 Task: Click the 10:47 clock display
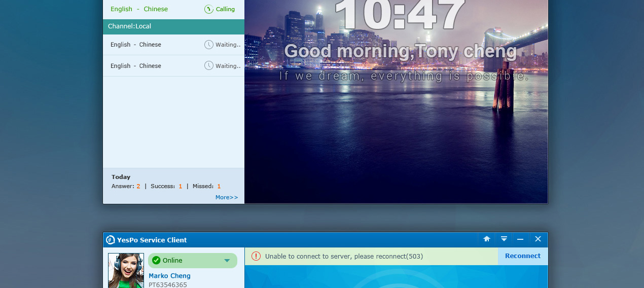[401, 15]
